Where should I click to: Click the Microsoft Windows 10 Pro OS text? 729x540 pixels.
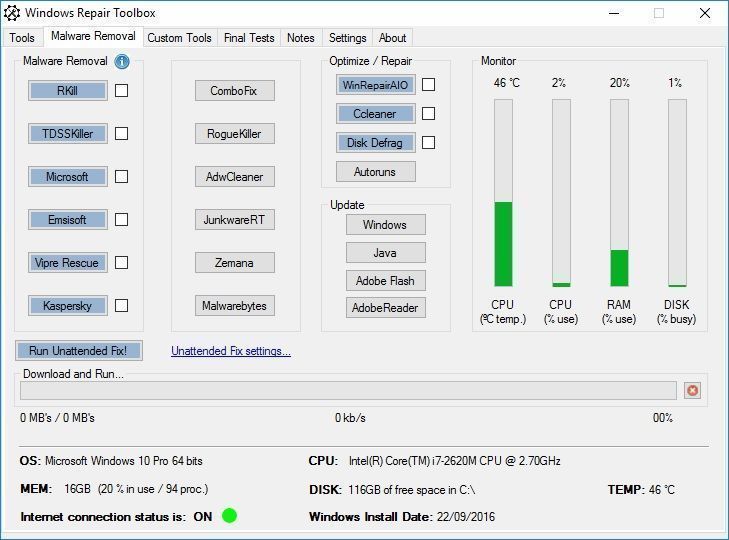tap(124, 461)
